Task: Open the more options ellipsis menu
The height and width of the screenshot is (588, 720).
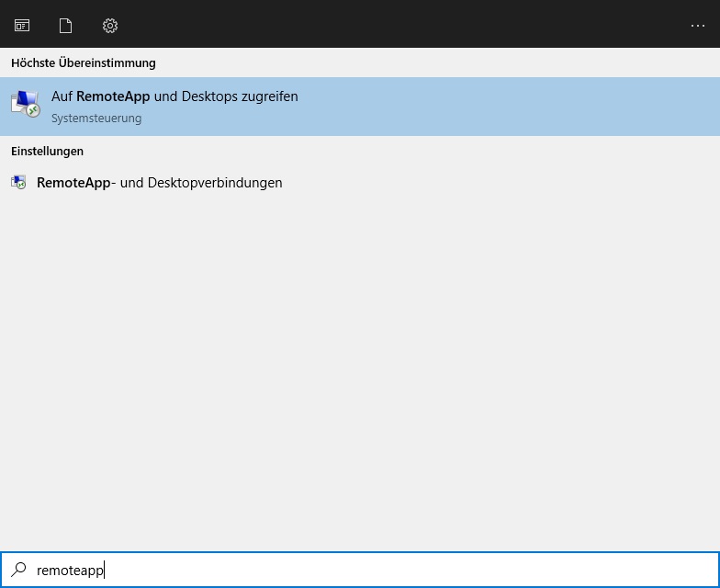Action: click(698, 26)
